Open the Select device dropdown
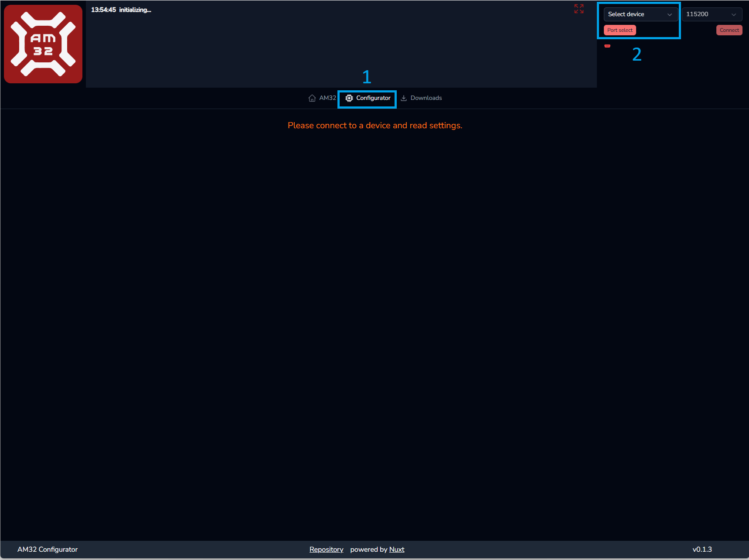Screen dimensions: 749x560 [640, 14]
